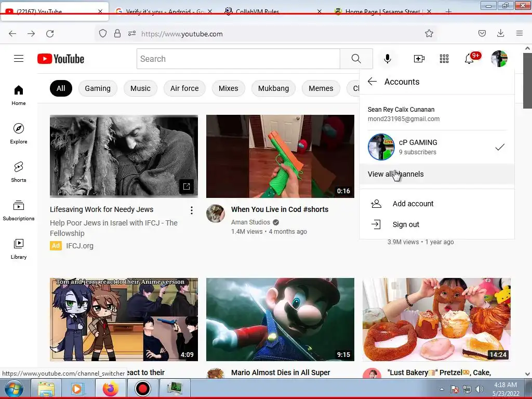Open Library in the sidebar

click(x=19, y=249)
